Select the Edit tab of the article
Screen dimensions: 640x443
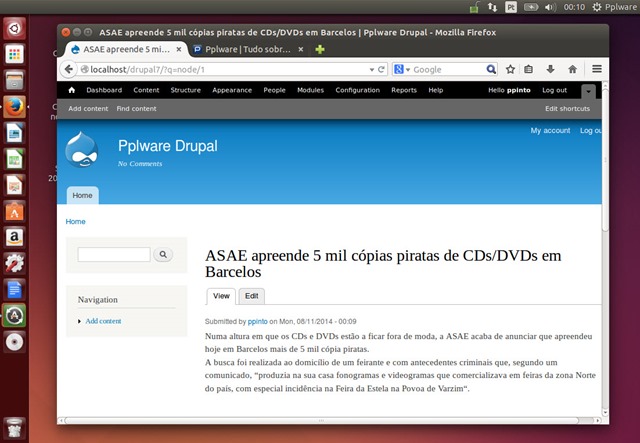pos(251,296)
